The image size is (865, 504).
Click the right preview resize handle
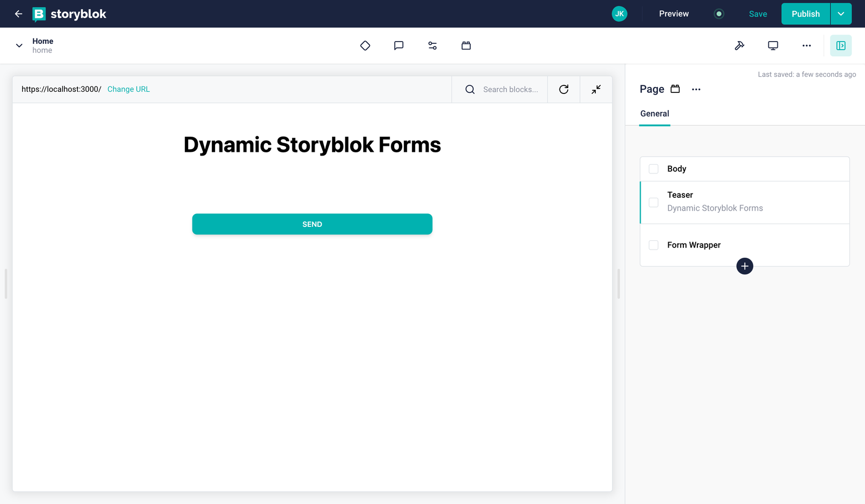coord(619,284)
